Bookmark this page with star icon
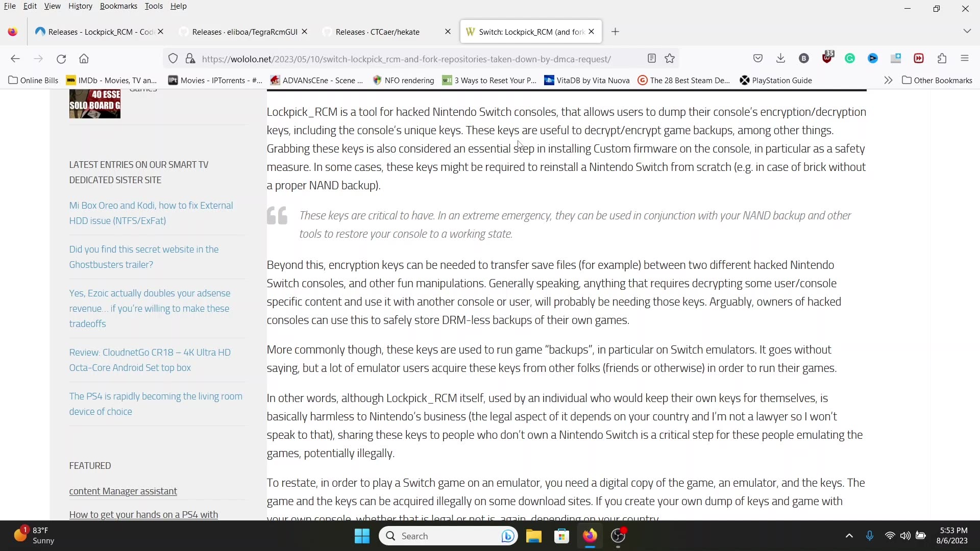The image size is (980, 551). [670, 59]
